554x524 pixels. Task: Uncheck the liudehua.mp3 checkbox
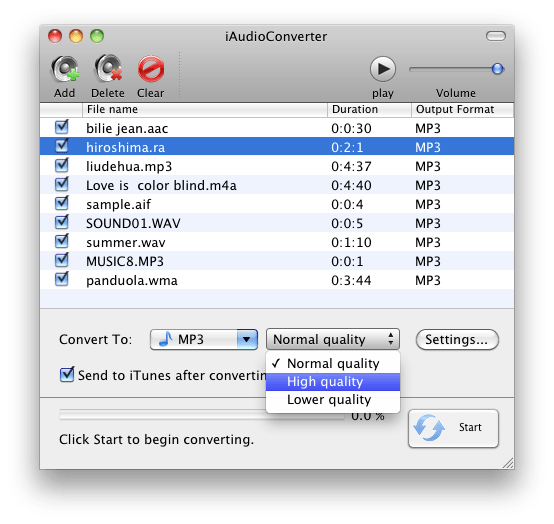pyautogui.click(x=62, y=165)
